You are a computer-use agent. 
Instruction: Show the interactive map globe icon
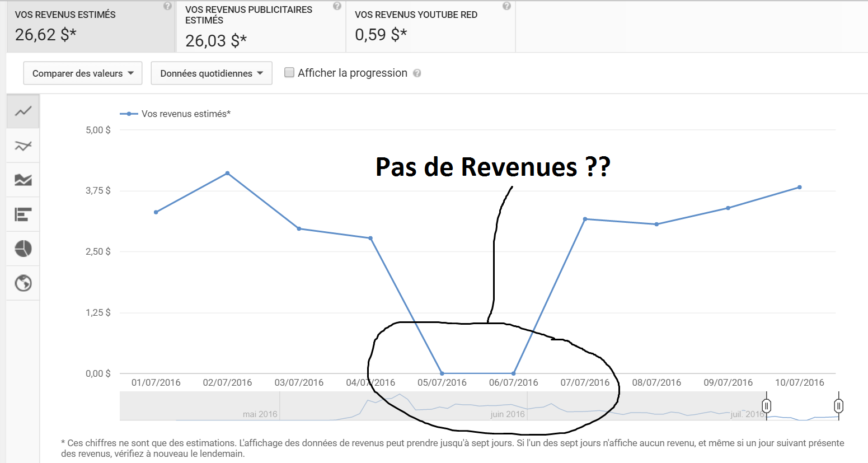point(23,283)
